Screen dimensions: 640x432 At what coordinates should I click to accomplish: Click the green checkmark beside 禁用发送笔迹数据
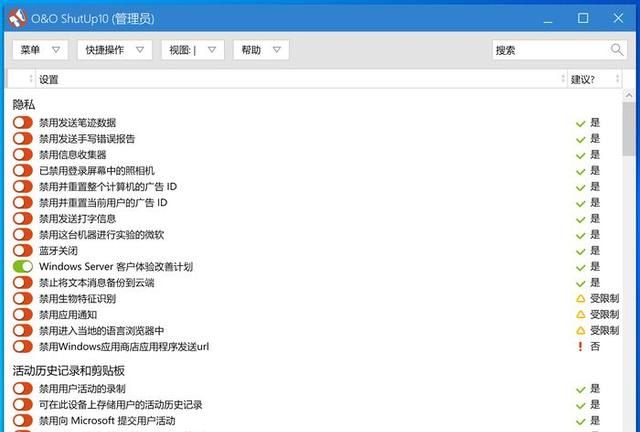tap(580, 123)
